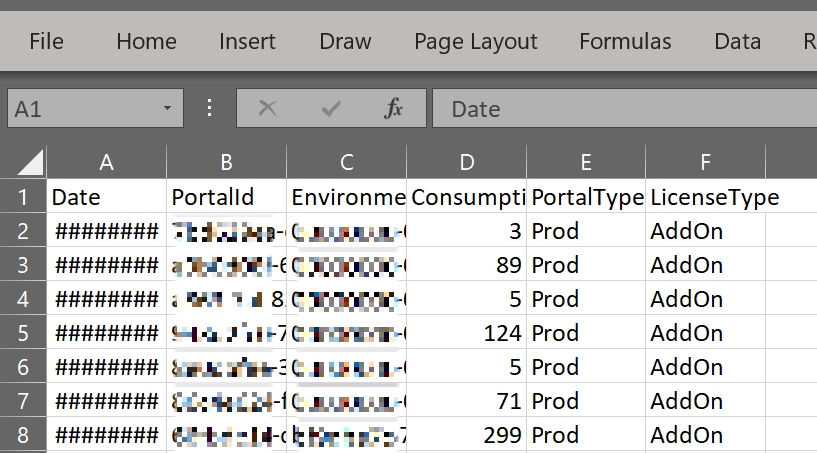Viewport: 817px width, 453px height.
Task: Click the Select All corner triangle
Action: click(x=31, y=163)
